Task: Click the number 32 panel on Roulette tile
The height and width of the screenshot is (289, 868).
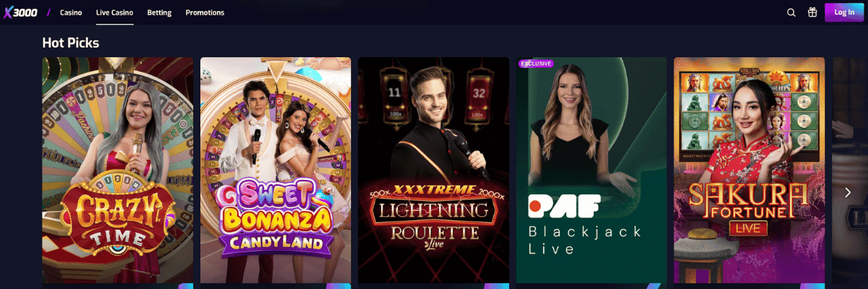Action: tap(477, 93)
